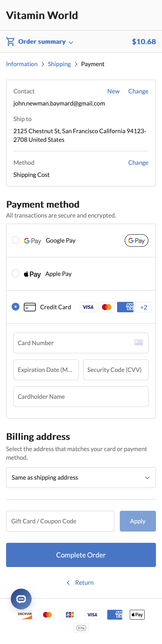Click the Return back chevron

coord(68,582)
